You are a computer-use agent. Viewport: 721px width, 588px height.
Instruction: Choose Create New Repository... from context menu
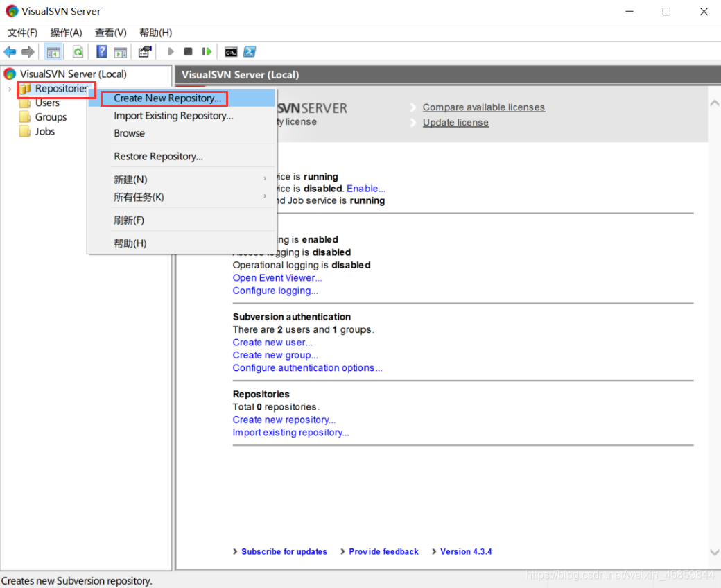point(182,98)
